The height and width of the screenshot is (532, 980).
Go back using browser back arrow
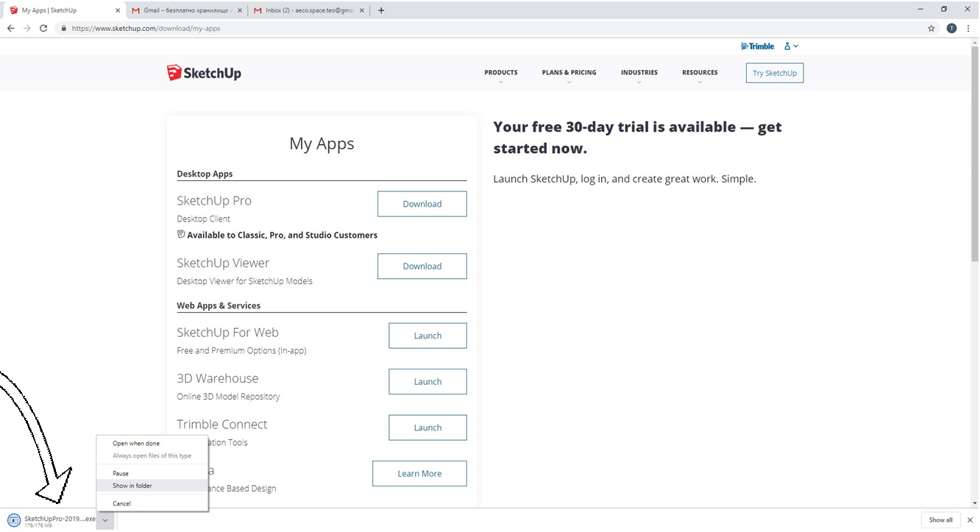click(x=10, y=29)
